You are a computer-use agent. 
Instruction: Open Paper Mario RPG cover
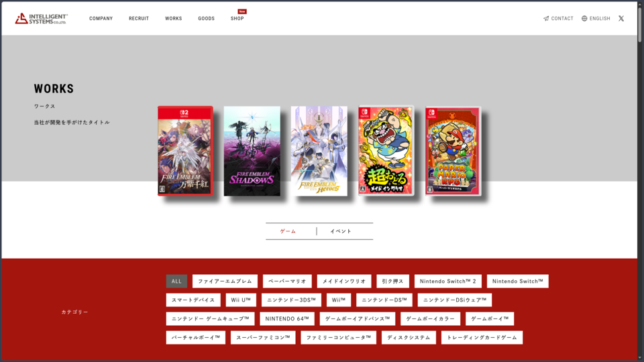coord(453,151)
